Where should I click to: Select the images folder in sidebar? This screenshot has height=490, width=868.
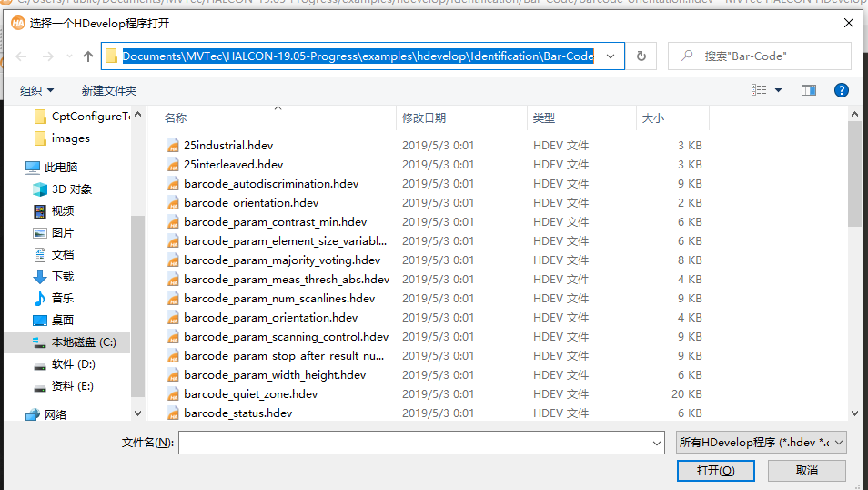click(x=62, y=138)
